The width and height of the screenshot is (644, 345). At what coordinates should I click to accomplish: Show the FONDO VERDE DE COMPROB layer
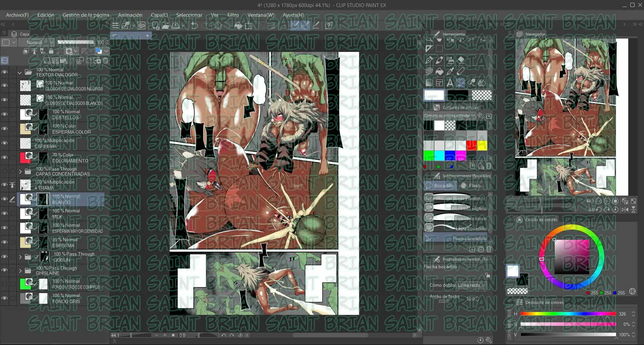[x=4, y=284]
